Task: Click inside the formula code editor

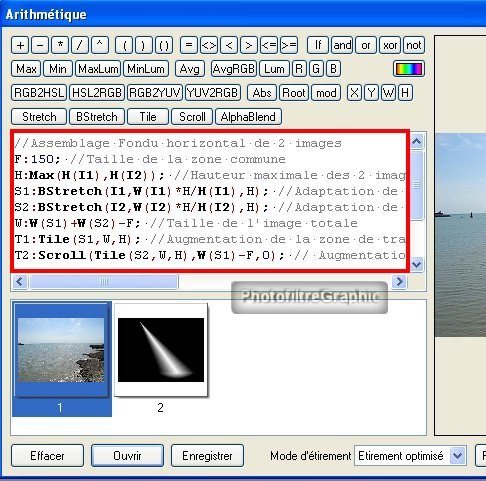Action: (x=210, y=200)
